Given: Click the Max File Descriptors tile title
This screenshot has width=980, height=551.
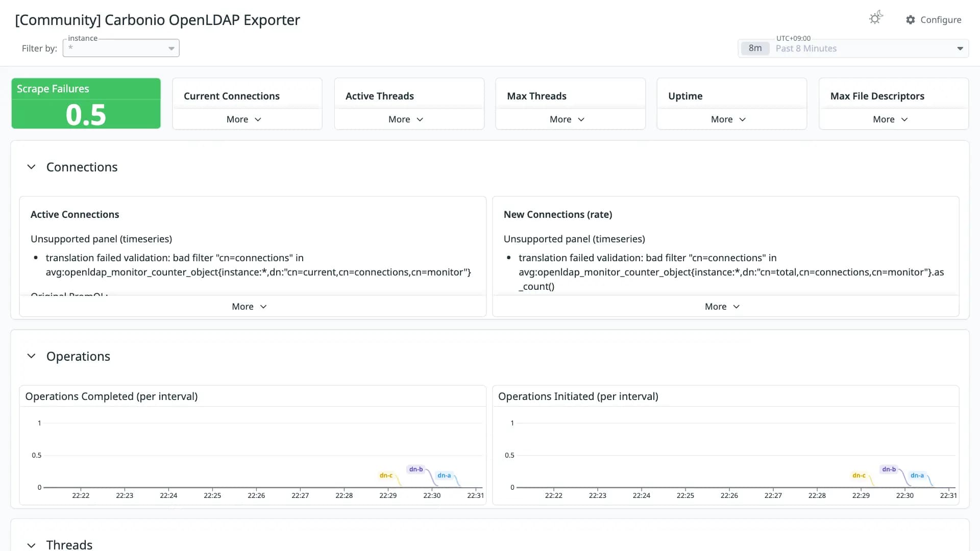Looking at the screenshot, I should tap(877, 96).
